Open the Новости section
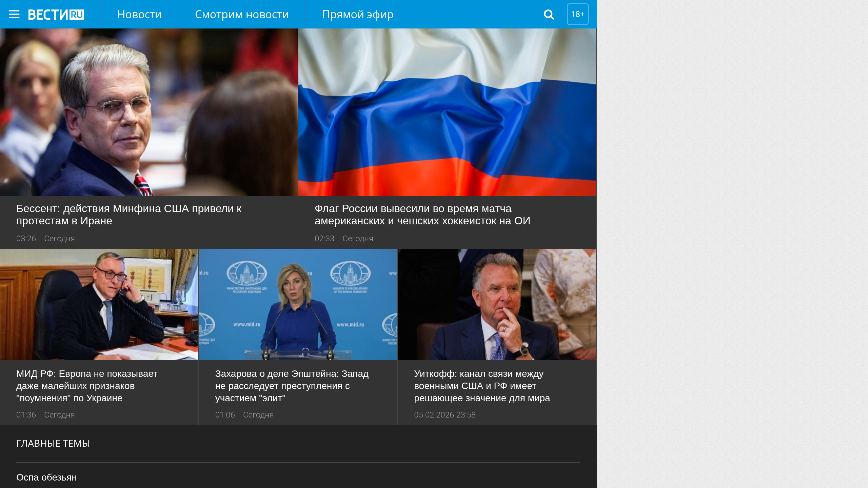The height and width of the screenshot is (488, 868). (x=139, y=14)
